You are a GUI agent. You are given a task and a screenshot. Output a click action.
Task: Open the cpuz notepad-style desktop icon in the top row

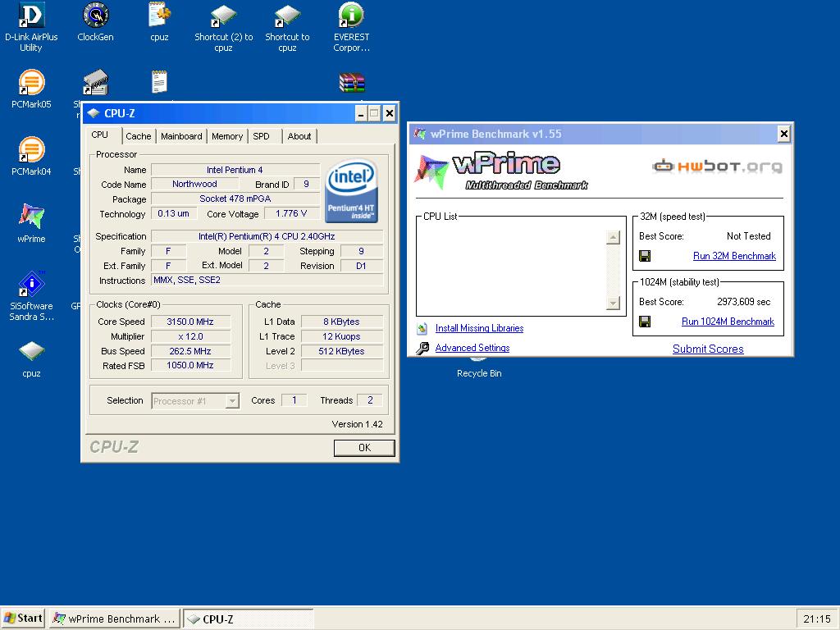(159, 15)
